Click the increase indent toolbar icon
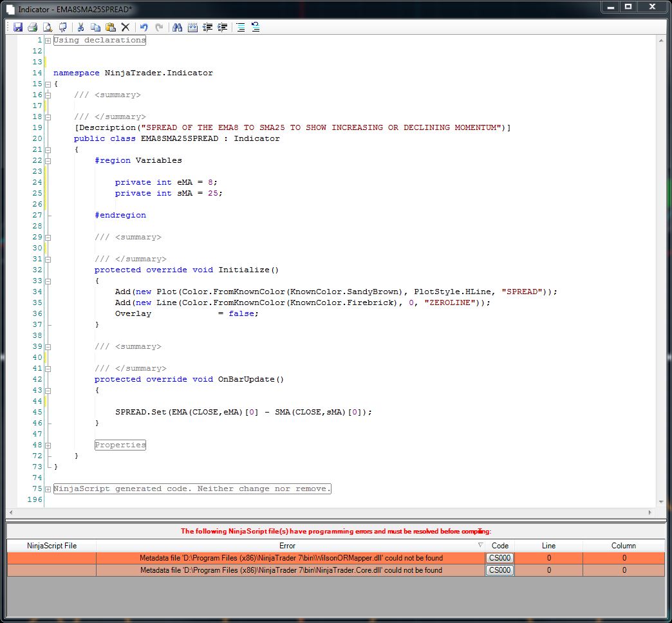 pos(223,27)
